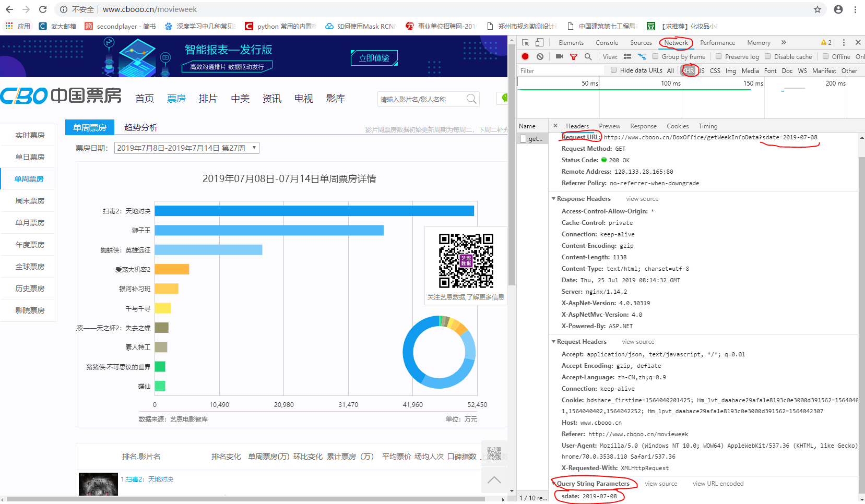This screenshot has width=865, height=504.
Task: Click the back-to-top arrow button
Action: pos(494,480)
